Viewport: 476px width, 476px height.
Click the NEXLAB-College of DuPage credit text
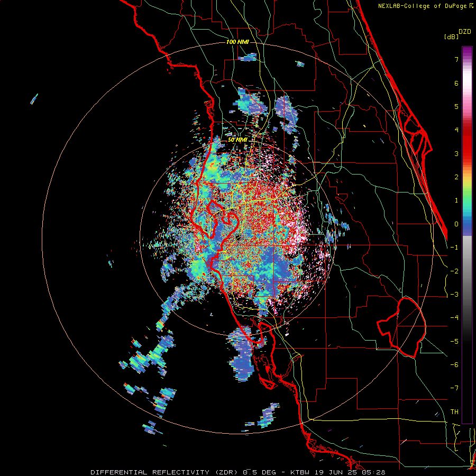(x=423, y=6)
